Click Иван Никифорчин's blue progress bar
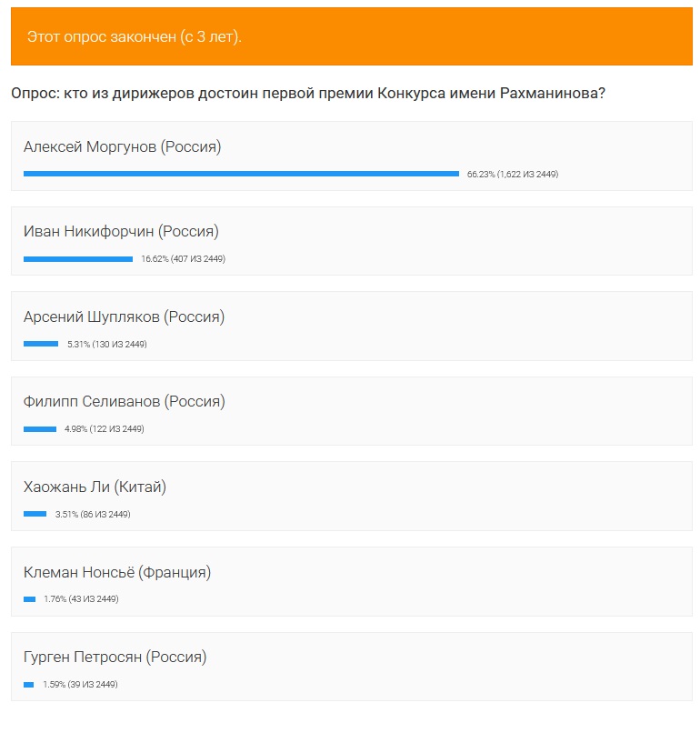The image size is (700, 733). pos(78,259)
